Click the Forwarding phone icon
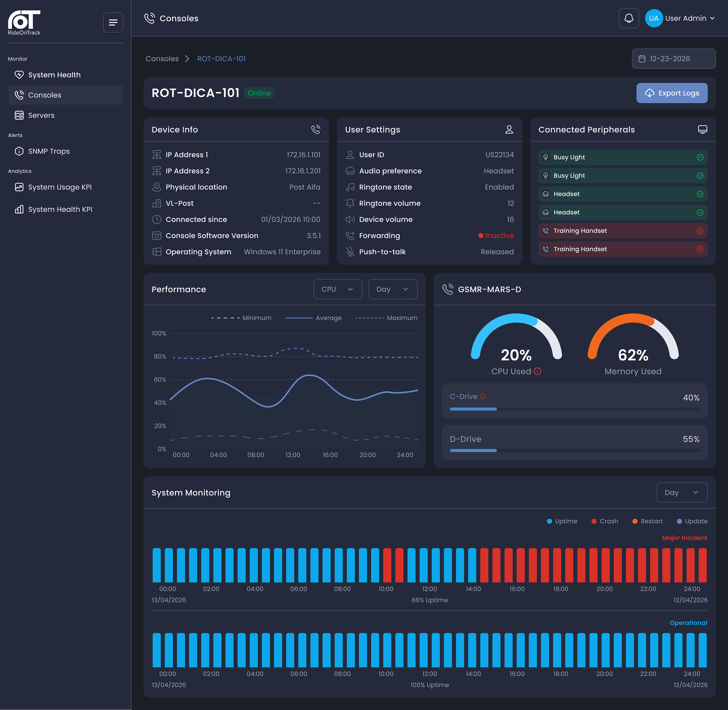The image size is (728, 710). tap(350, 235)
